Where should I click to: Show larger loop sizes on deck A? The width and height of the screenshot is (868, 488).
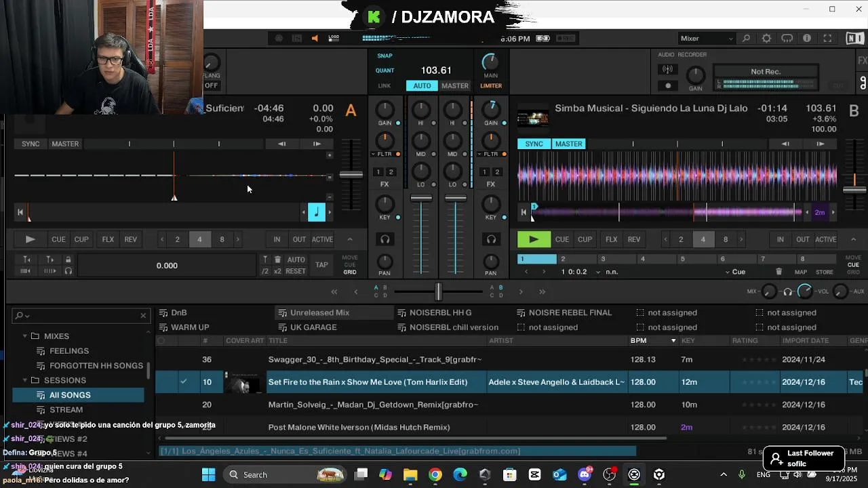[237, 239]
